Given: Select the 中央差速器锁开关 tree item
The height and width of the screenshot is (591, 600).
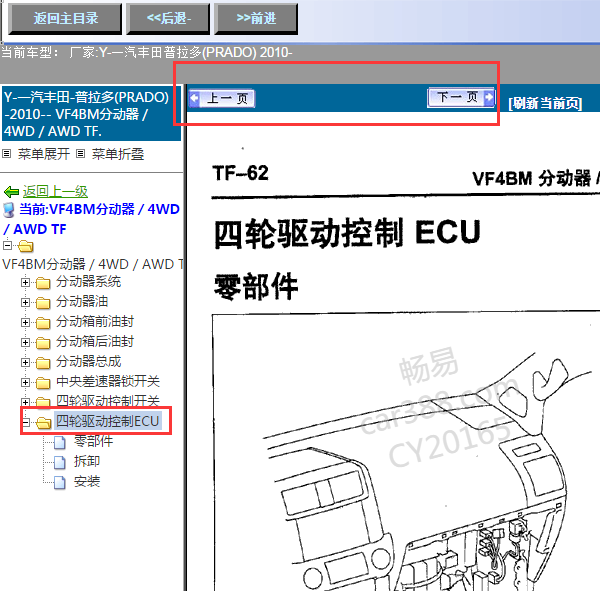Looking at the screenshot, I should point(108,381).
